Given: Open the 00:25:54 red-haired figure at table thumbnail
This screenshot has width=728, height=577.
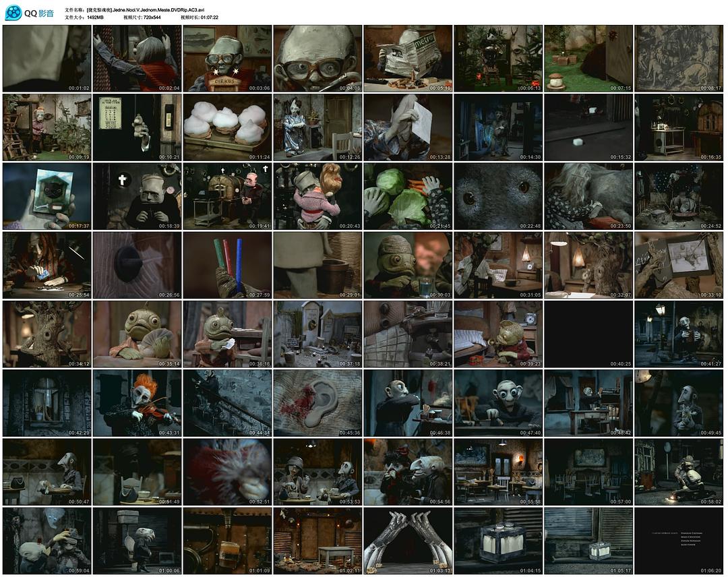Looking at the screenshot, I should (47, 265).
